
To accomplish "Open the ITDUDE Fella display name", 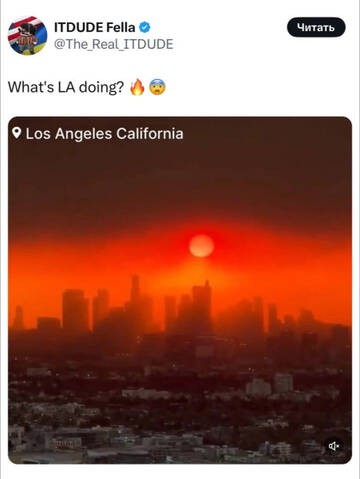I will [x=94, y=27].
